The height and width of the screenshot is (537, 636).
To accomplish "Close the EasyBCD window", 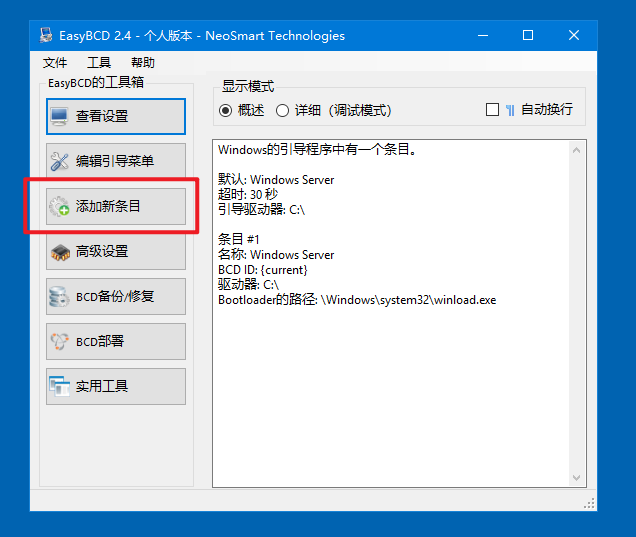I will (574, 35).
